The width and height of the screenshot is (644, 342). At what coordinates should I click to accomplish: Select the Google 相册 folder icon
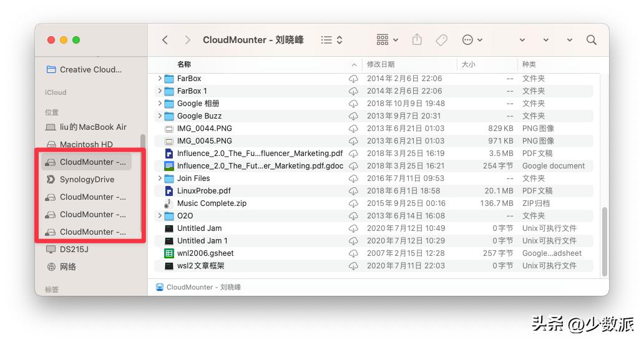point(169,104)
